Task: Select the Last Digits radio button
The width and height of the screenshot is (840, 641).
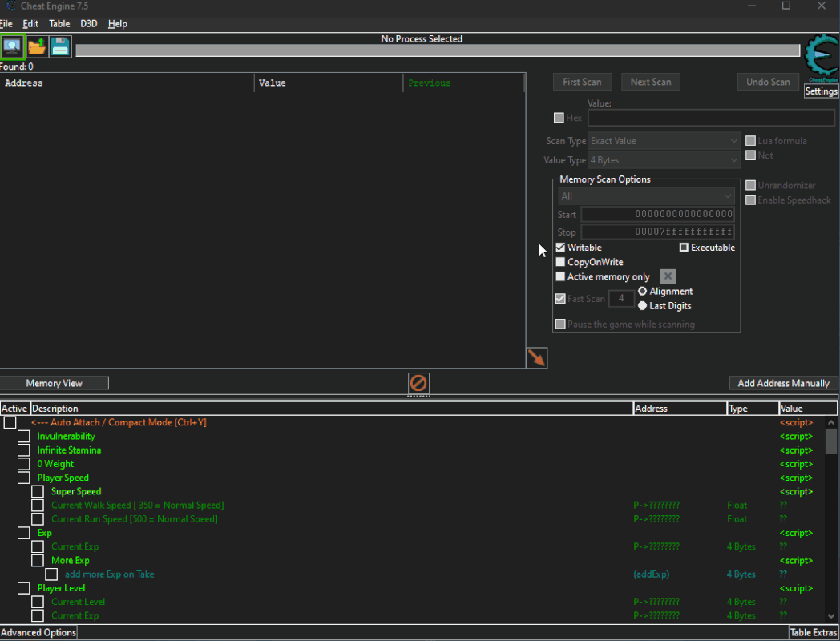Action: [642, 306]
